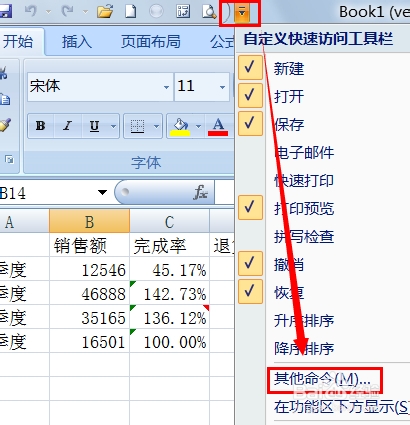Toggle Bold formatting
410x425 pixels.
coord(40,126)
